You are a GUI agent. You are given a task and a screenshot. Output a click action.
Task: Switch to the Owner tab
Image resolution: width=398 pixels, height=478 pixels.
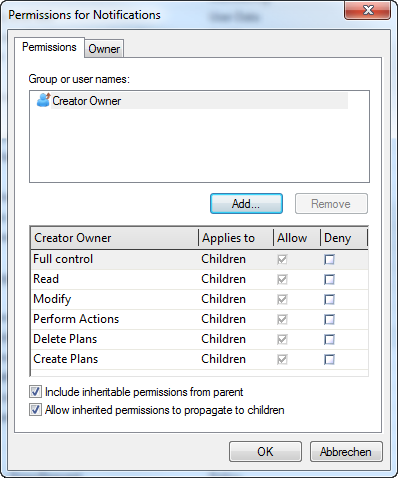tap(104, 49)
